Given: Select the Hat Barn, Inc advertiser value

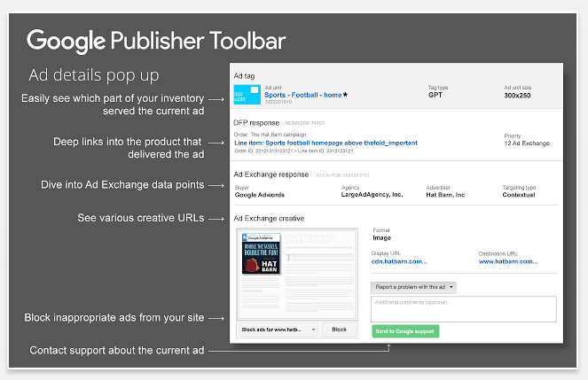Looking at the screenshot, I should [445, 195].
